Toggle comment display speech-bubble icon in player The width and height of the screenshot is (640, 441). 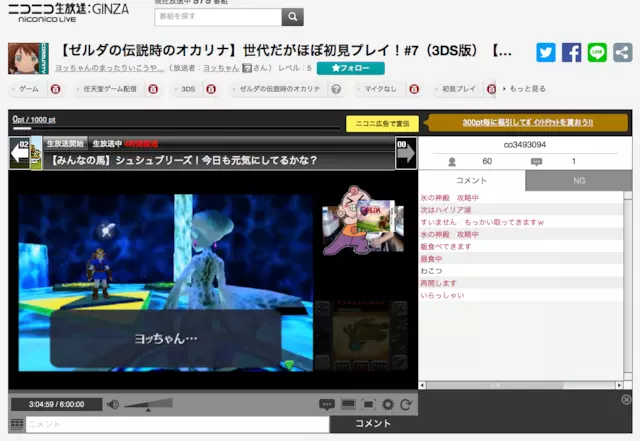point(327,404)
